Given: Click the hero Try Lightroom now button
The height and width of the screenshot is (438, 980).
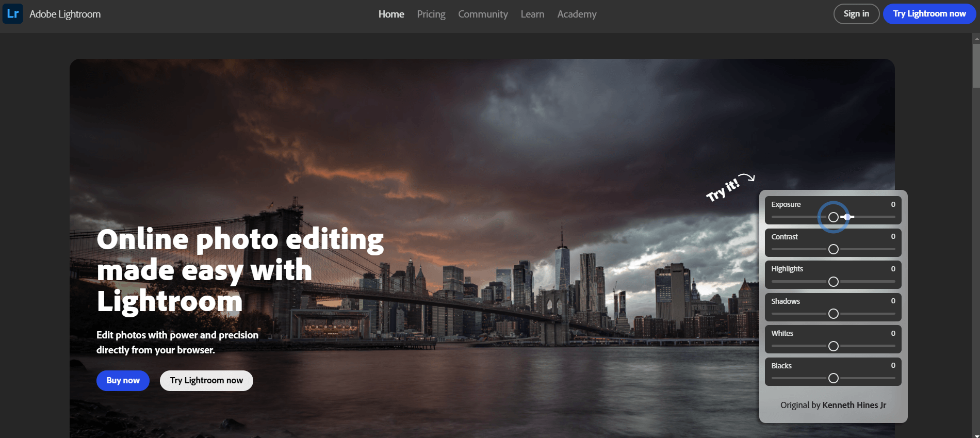Looking at the screenshot, I should point(206,381).
